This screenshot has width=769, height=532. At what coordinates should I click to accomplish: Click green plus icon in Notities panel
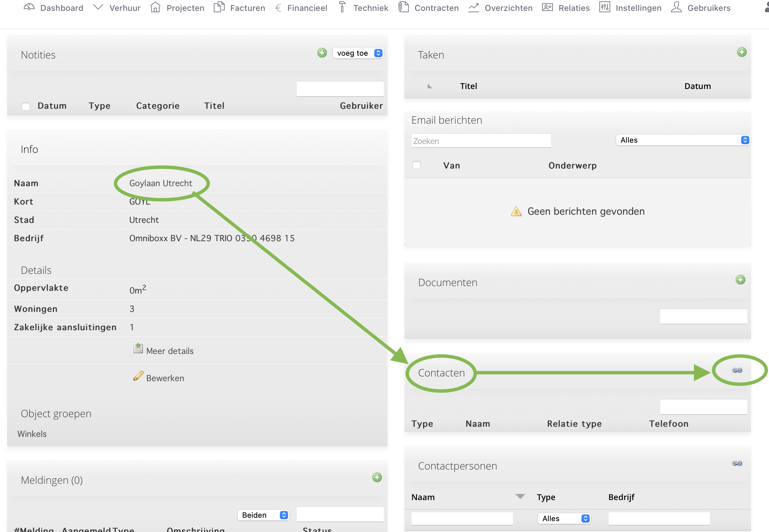[322, 53]
